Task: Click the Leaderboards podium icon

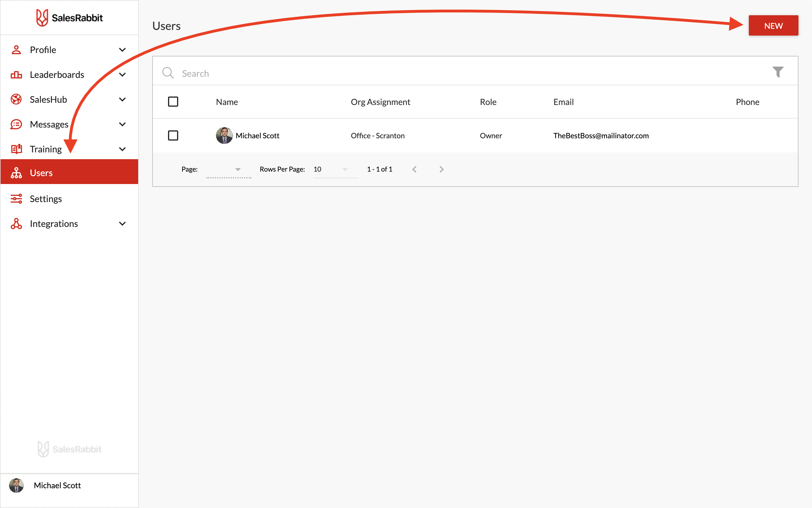Action: point(16,75)
